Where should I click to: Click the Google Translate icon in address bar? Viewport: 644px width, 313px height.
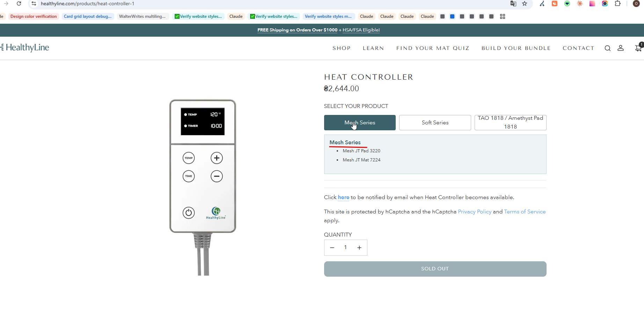(x=513, y=3)
